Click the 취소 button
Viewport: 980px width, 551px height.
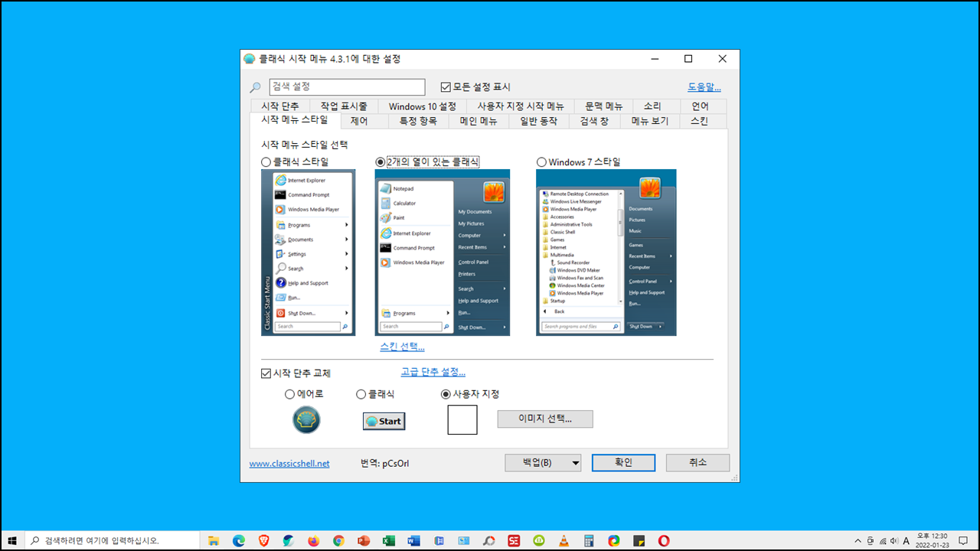(x=697, y=463)
